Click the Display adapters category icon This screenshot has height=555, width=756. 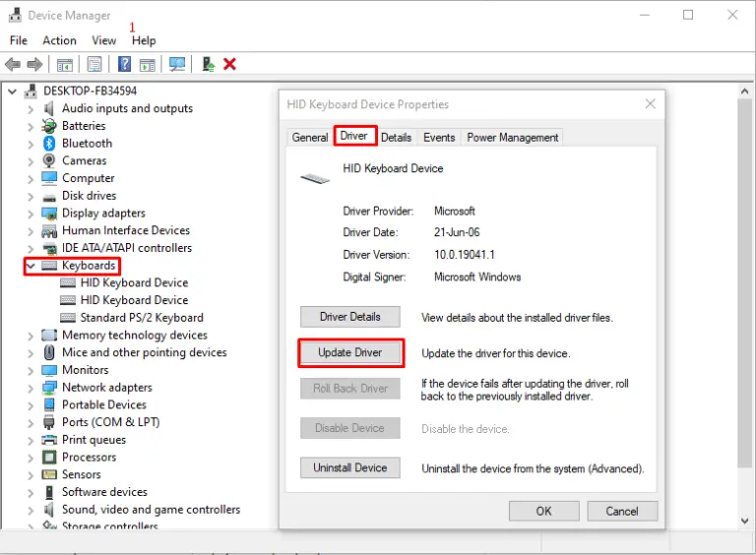[x=49, y=213]
